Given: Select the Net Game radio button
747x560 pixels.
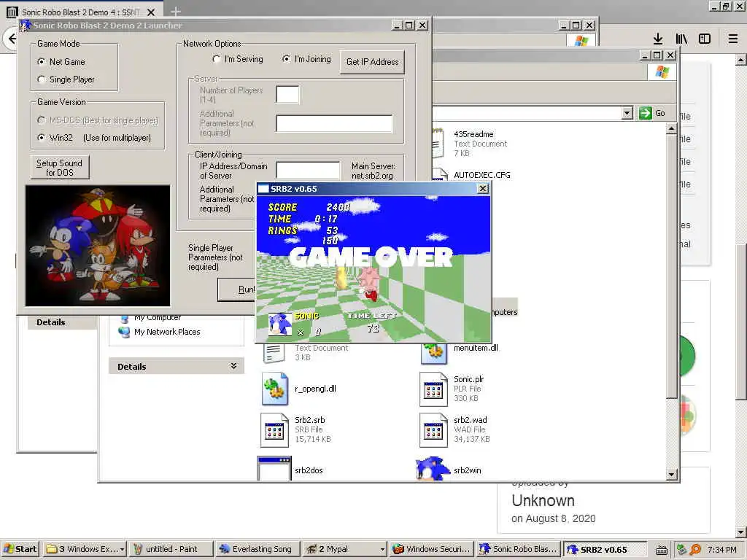Looking at the screenshot, I should coord(42,62).
